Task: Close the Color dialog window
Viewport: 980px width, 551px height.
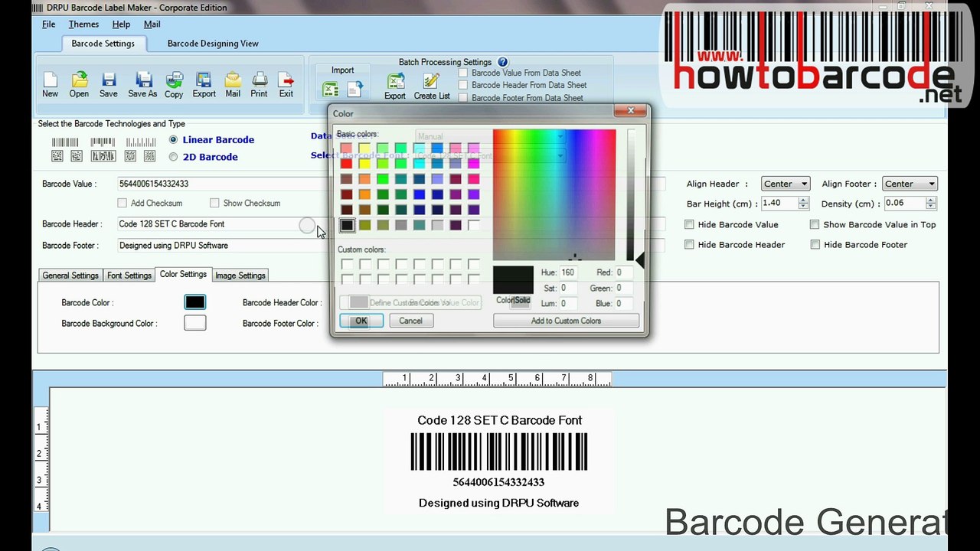Action: 631,112
